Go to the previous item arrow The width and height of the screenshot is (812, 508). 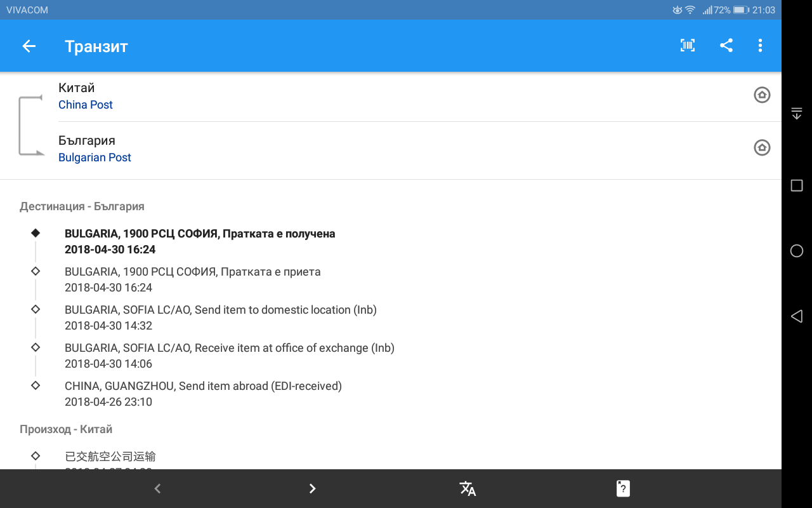click(x=157, y=488)
